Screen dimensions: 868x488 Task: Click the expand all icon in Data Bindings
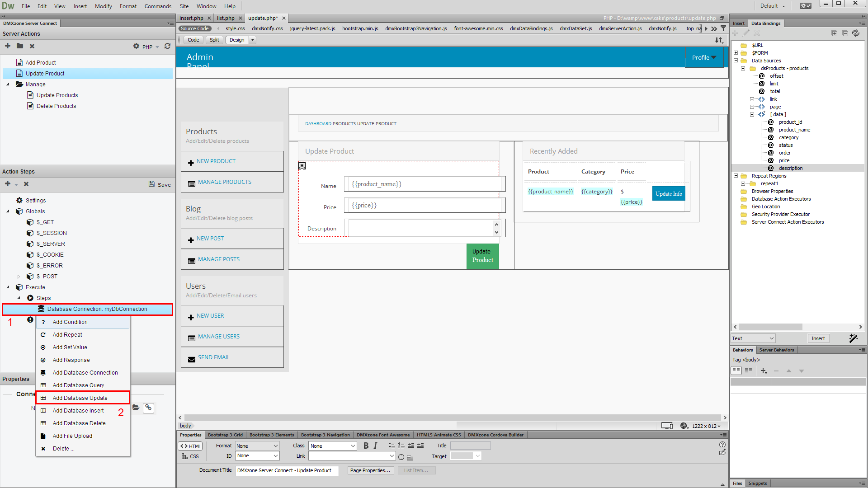tap(835, 33)
